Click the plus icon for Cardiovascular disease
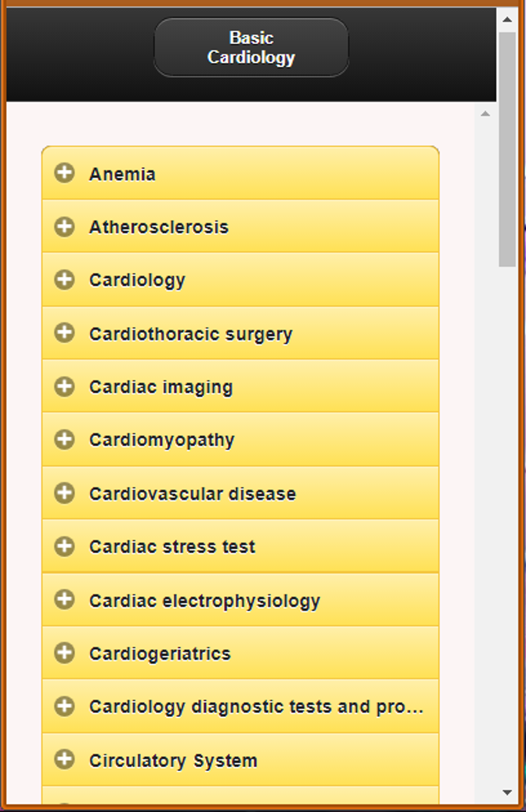This screenshot has height=812, width=526. [64, 493]
